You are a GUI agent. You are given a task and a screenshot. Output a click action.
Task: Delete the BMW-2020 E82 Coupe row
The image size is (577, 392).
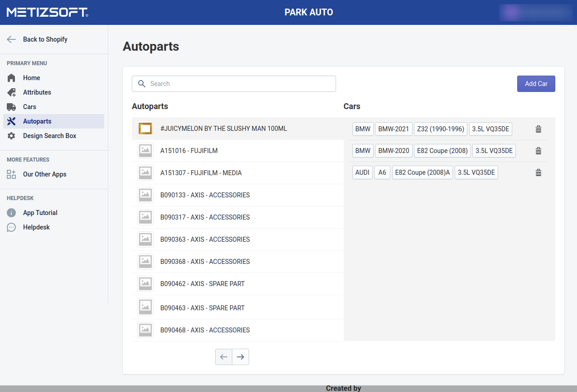coord(538,151)
